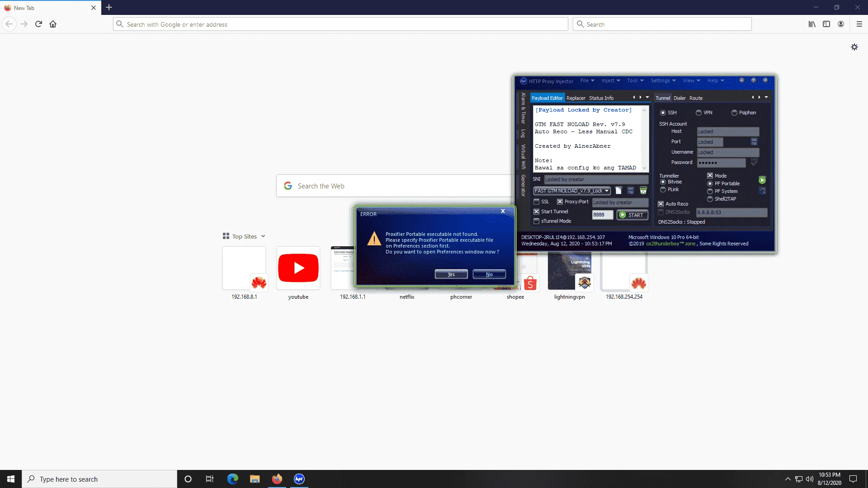Image resolution: width=868 pixels, height=488 pixels.
Task: Open Windows Start menu
Action: coord(11,479)
